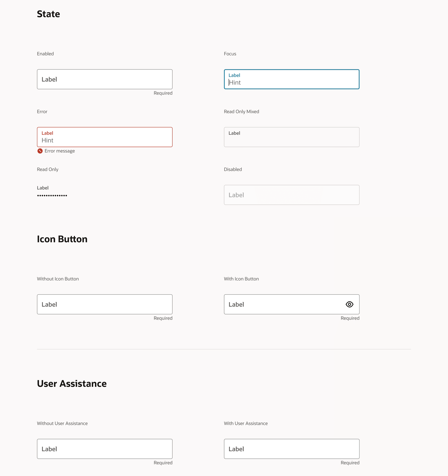The height and width of the screenshot is (476, 448).
Task: Click Required text under With Icon Button field
Action: click(350, 318)
